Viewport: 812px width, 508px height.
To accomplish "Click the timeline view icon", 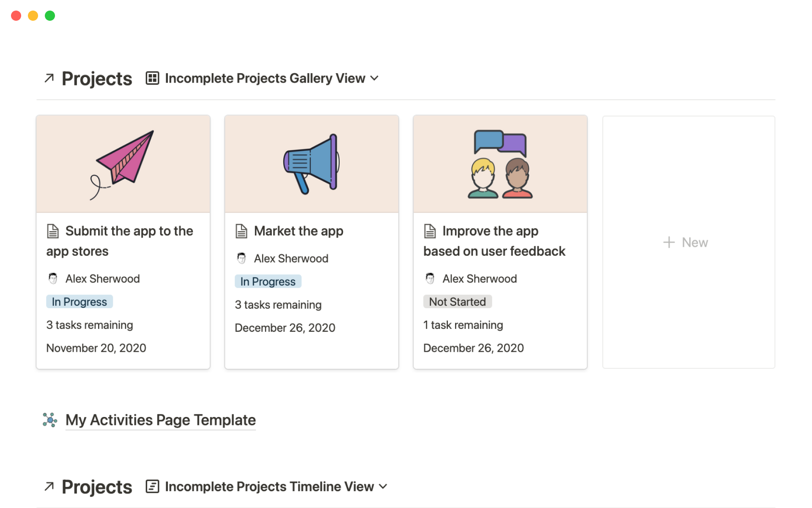I will pos(152,486).
